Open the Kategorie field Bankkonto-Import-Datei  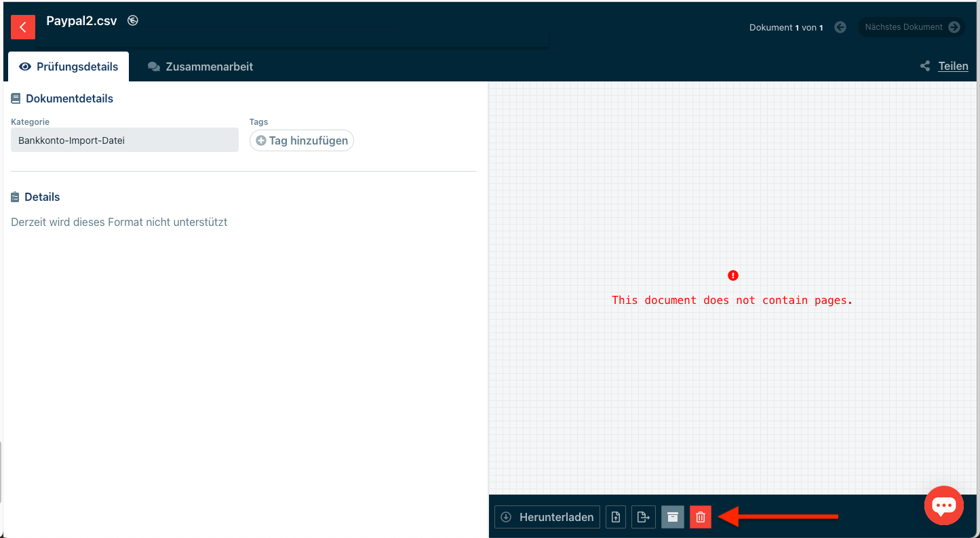pos(125,140)
